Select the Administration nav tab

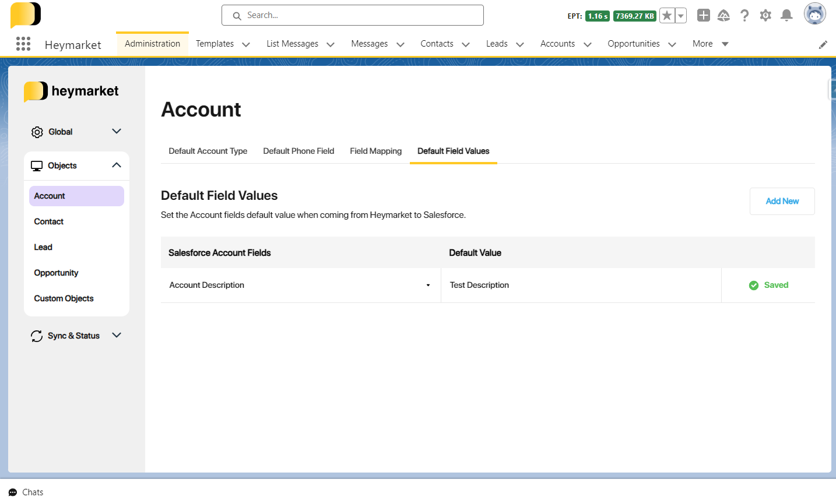click(152, 44)
